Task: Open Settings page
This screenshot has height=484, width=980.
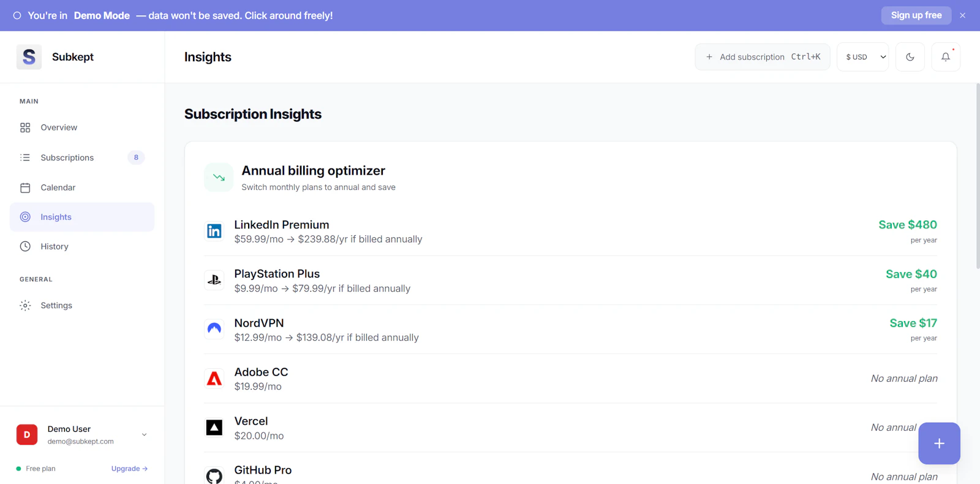Action: [x=82, y=305]
